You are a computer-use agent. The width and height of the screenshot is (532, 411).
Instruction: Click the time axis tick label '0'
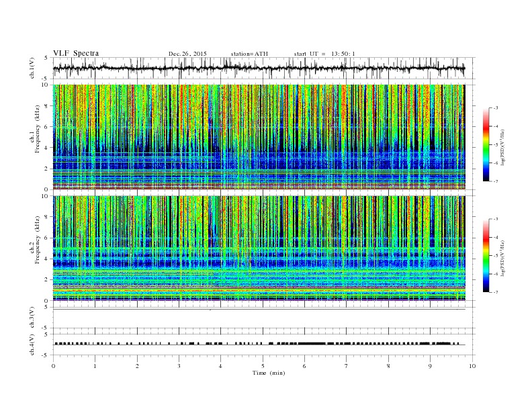click(53, 366)
